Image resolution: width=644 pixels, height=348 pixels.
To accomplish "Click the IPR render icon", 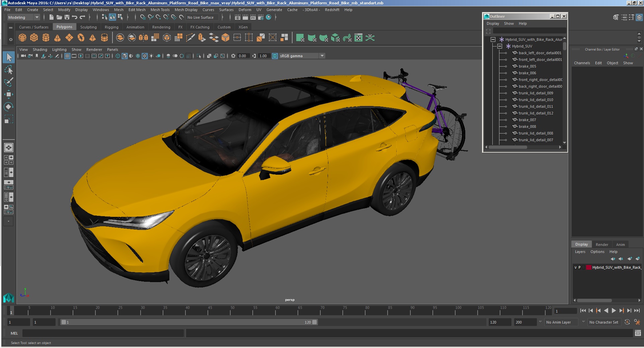I will tap(253, 17).
